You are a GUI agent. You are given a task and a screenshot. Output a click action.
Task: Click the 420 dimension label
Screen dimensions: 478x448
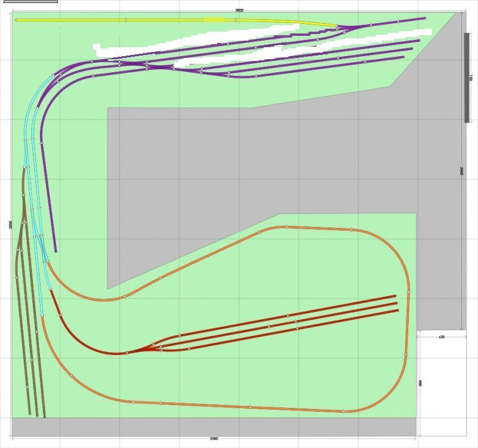pos(442,337)
